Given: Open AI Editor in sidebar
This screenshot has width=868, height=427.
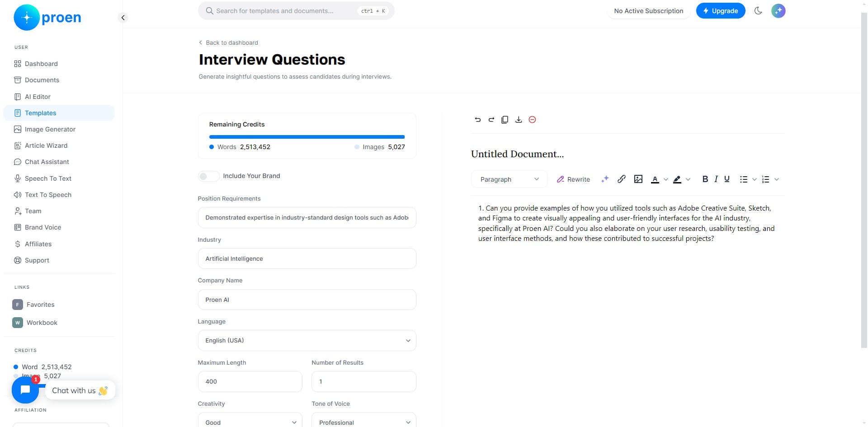Looking at the screenshot, I should [59, 97].
